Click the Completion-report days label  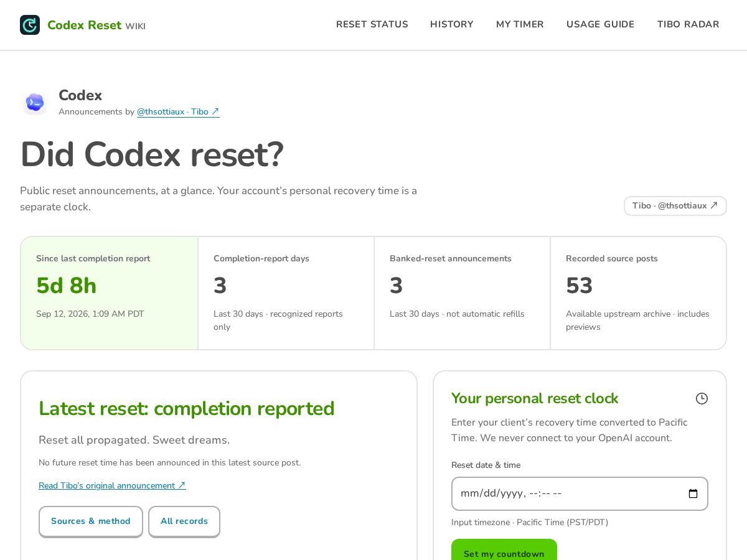261,259
